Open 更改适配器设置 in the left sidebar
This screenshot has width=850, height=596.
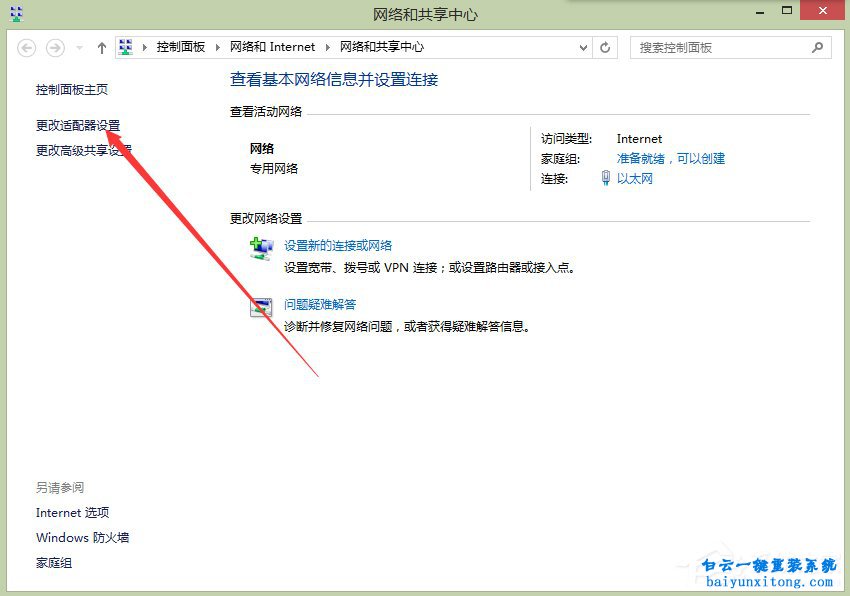coord(78,125)
